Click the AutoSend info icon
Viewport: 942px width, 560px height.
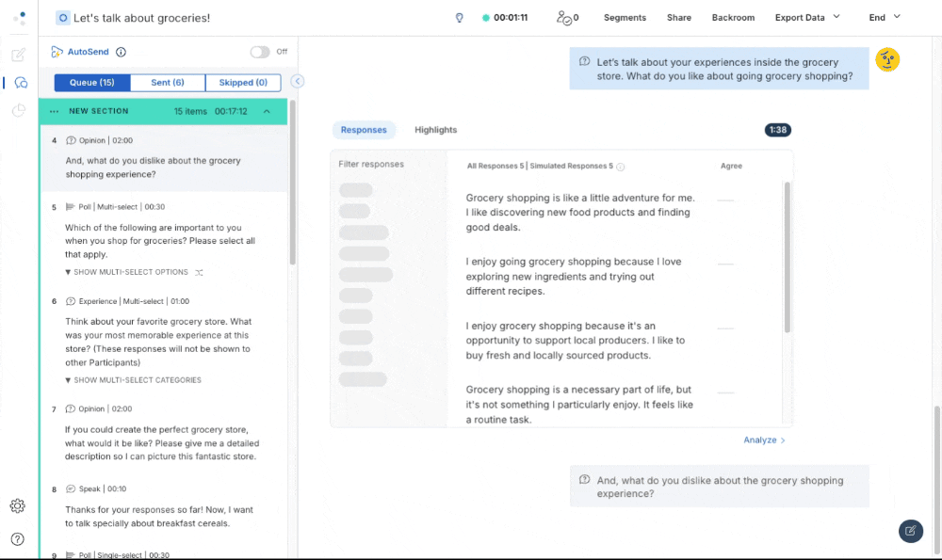121,53
